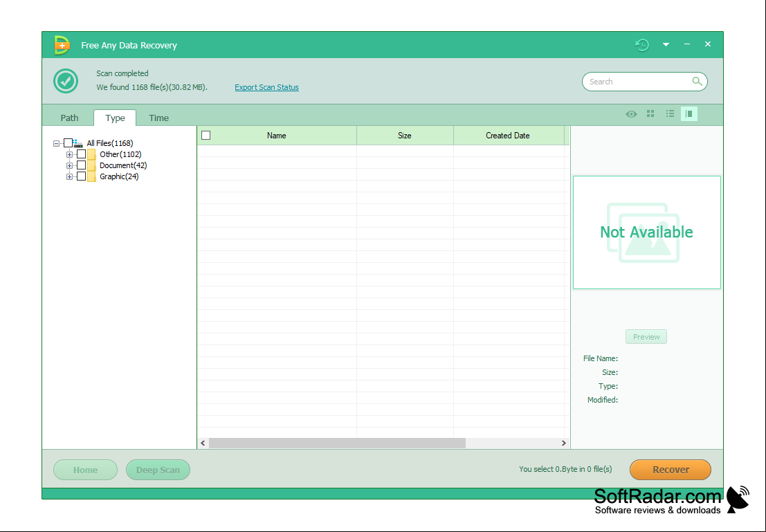
Task: Click the Preview button
Action: point(646,337)
